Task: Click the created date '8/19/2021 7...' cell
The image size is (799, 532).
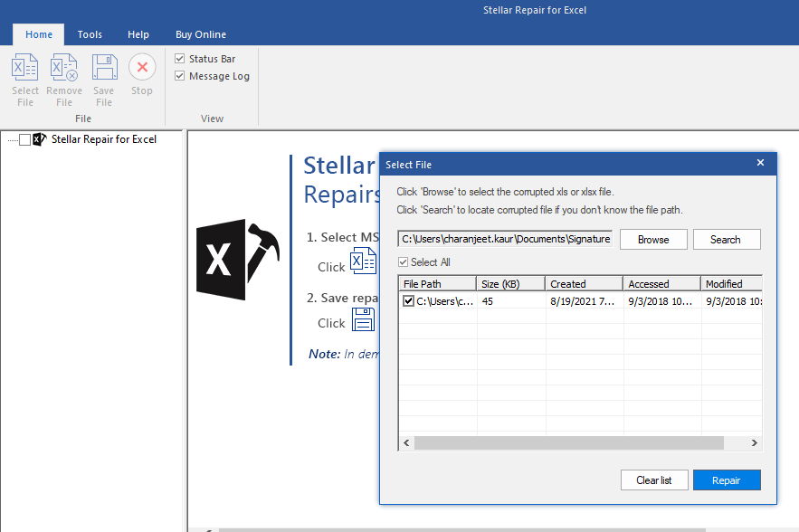Action: point(583,301)
